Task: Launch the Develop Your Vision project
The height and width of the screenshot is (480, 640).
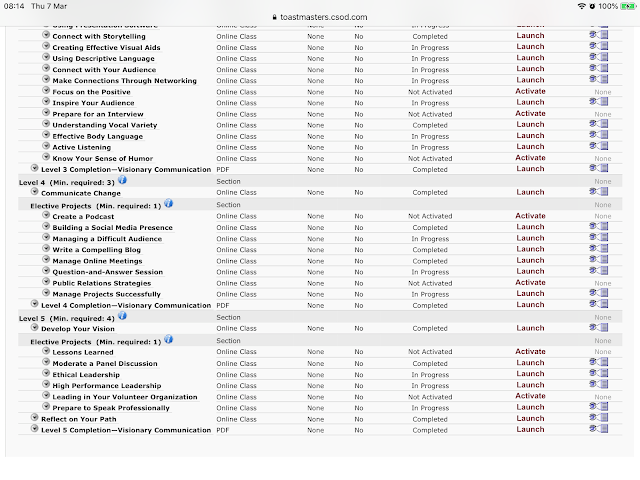Action: [x=530, y=328]
